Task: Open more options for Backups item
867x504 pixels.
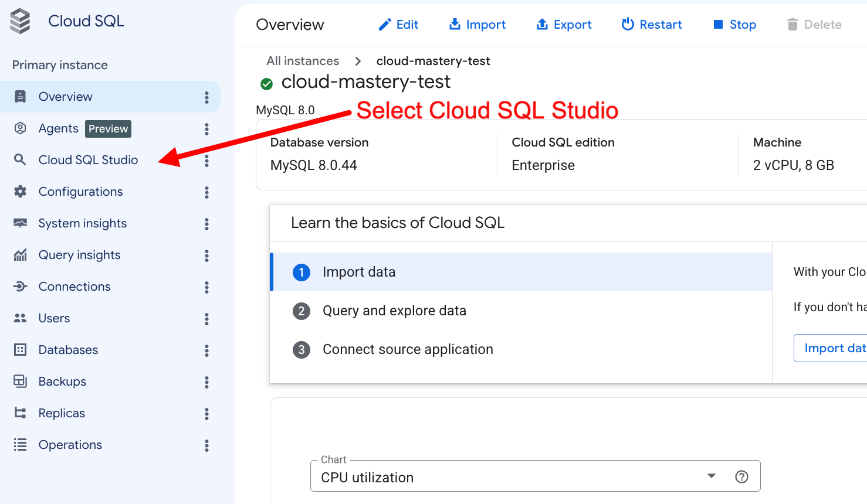Action: 206,382
